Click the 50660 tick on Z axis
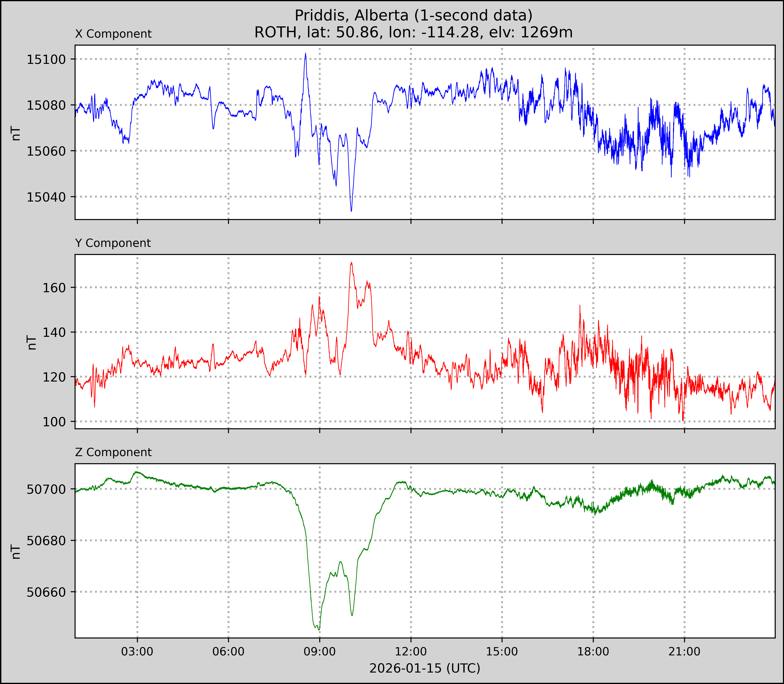Image resolution: width=784 pixels, height=684 pixels. coord(46,592)
